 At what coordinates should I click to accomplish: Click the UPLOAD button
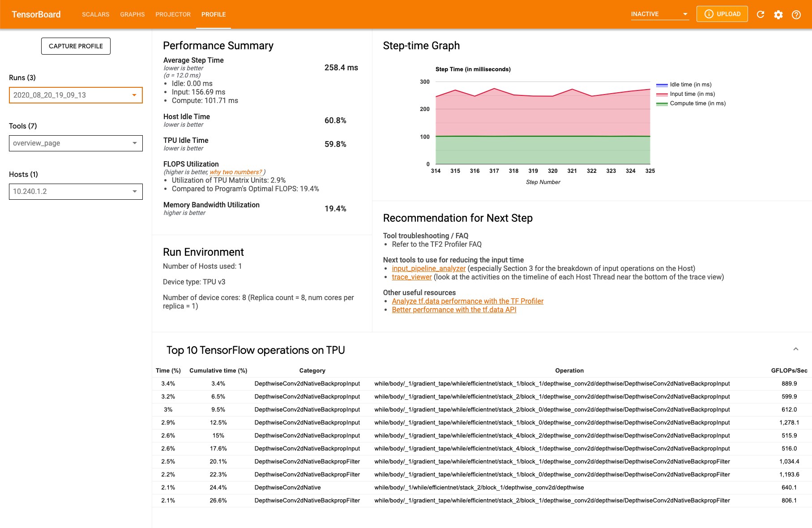pyautogui.click(x=722, y=14)
